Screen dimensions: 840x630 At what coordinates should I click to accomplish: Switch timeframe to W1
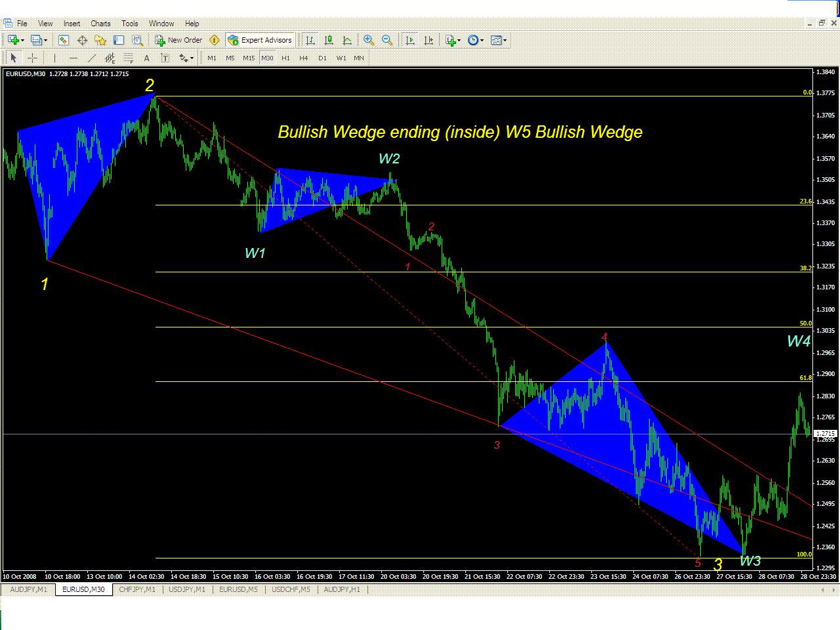(x=341, y=58)
